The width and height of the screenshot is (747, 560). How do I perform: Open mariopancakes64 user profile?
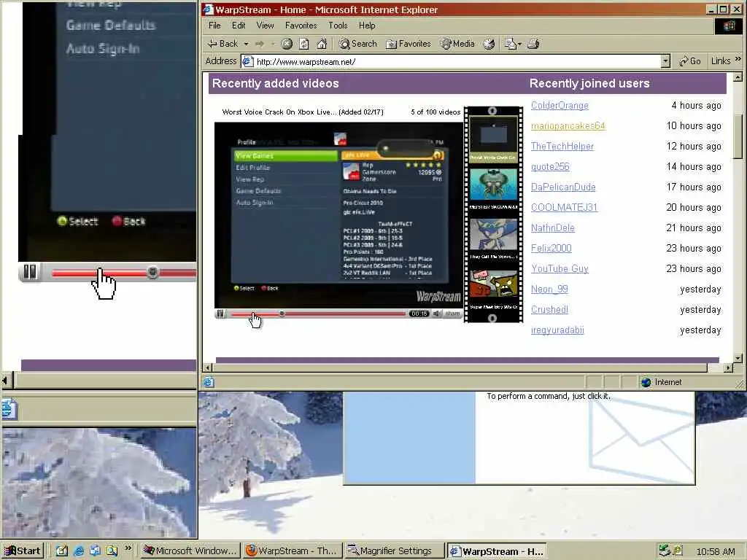pyautogui.click(x=568, y=126)
